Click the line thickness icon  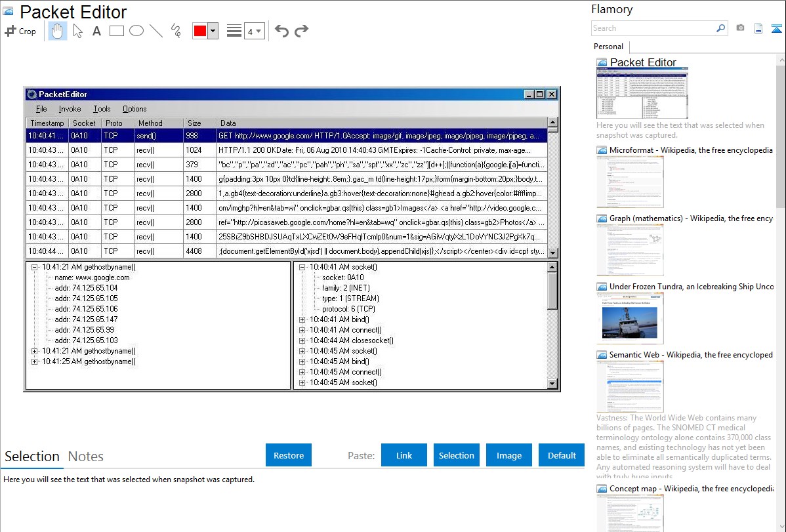pyautogui.click(x=234, y=31)
